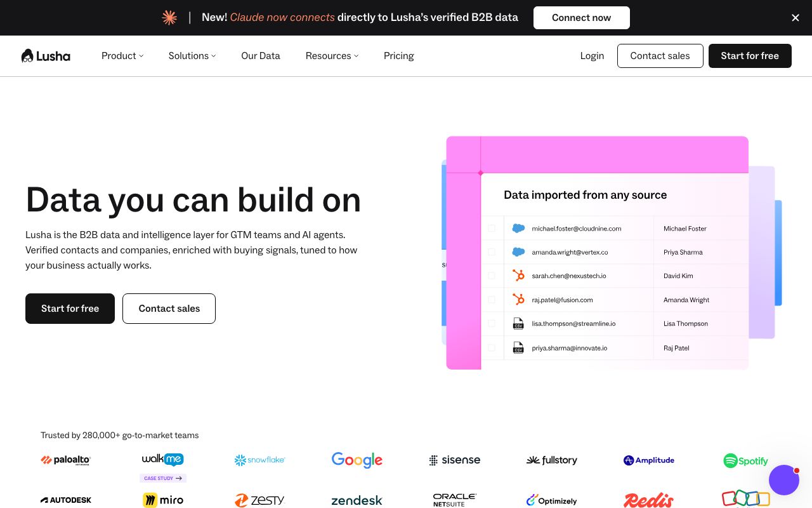Click the Palo Alto Networks logo
Image resolution: width=812 pixels, height=508 pixels.
tap(66, 460)
